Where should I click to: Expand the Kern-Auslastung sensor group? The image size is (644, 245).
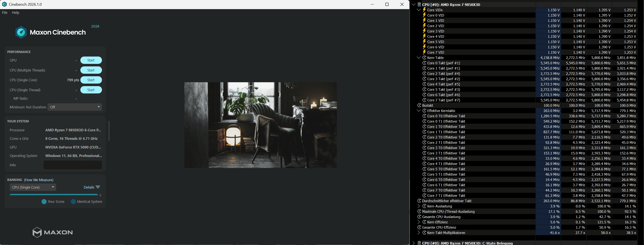click(x=419, y=206)
